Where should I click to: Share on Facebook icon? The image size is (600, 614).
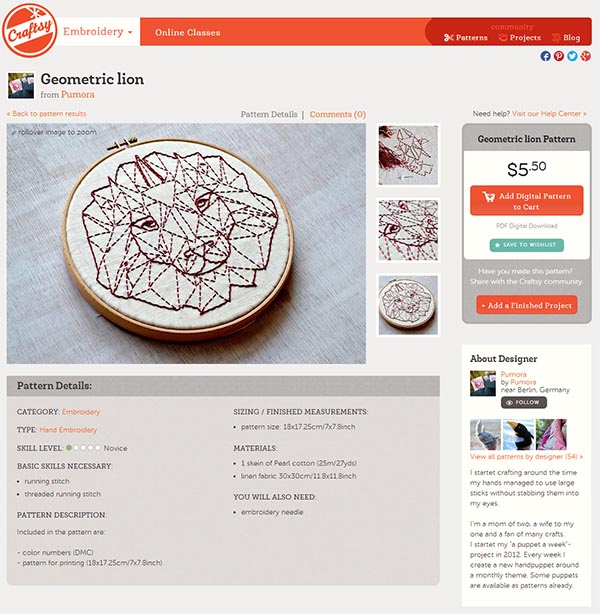(x=545, y=56)
